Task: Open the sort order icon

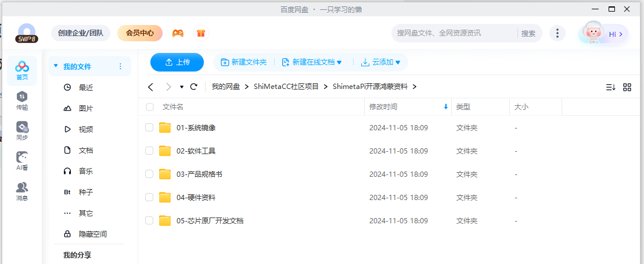Action: pos(611,87)
